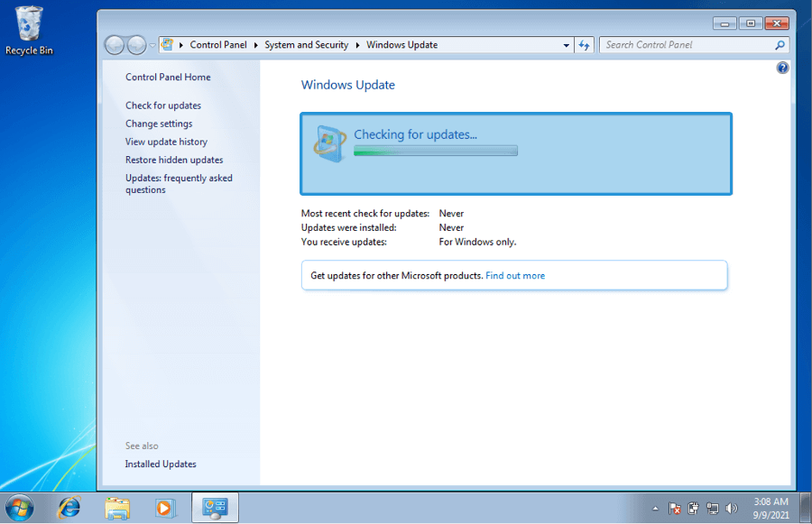This screenshot has width=812, height=524.
Task: Open the blue Help question mark icon
Action: tap(782, 68)
